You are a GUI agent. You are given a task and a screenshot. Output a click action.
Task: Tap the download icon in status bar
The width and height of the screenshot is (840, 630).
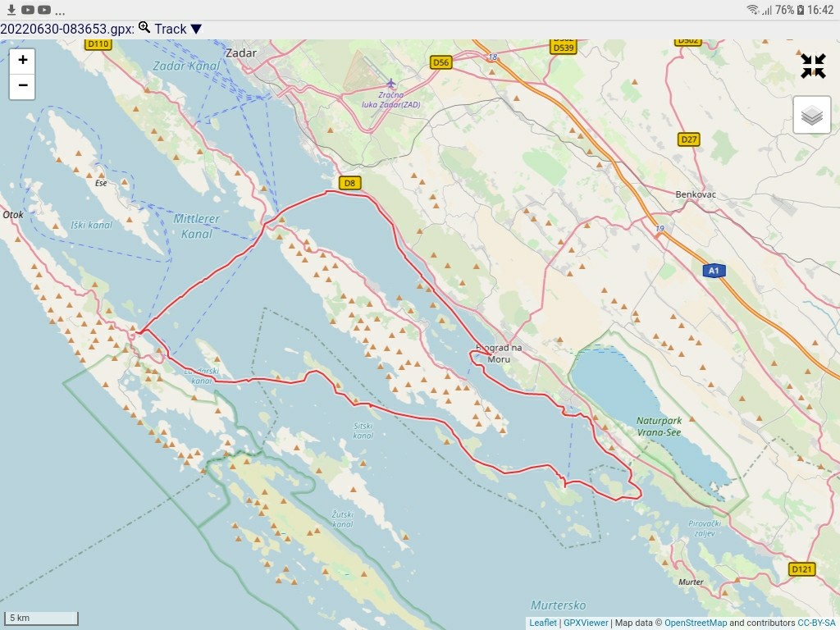point(11,10)
